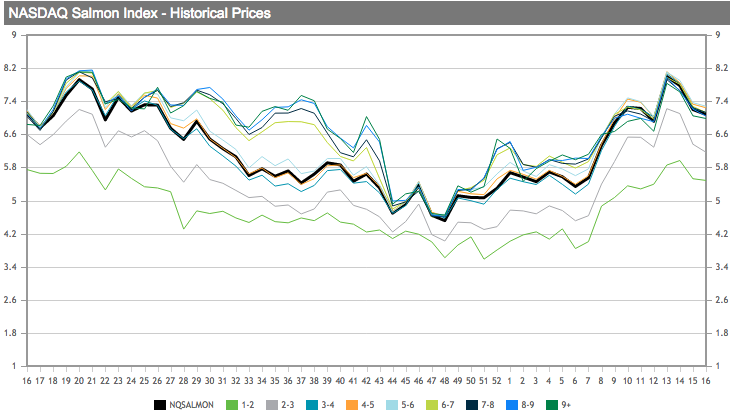Toggle the 3-4 series legend label
Viewport: 733px width, 419px height.
(x=328, y=405)
